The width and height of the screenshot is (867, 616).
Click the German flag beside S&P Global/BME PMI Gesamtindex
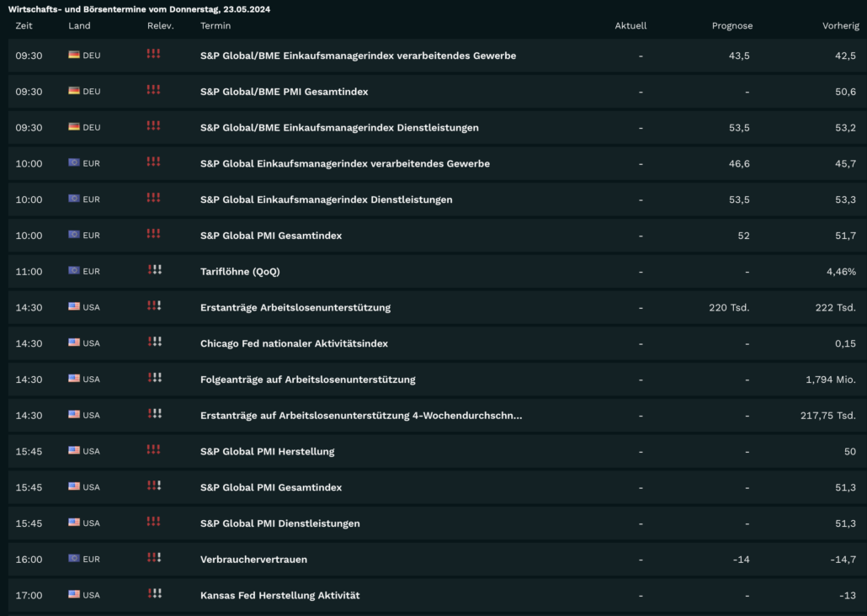pos(74,91)
